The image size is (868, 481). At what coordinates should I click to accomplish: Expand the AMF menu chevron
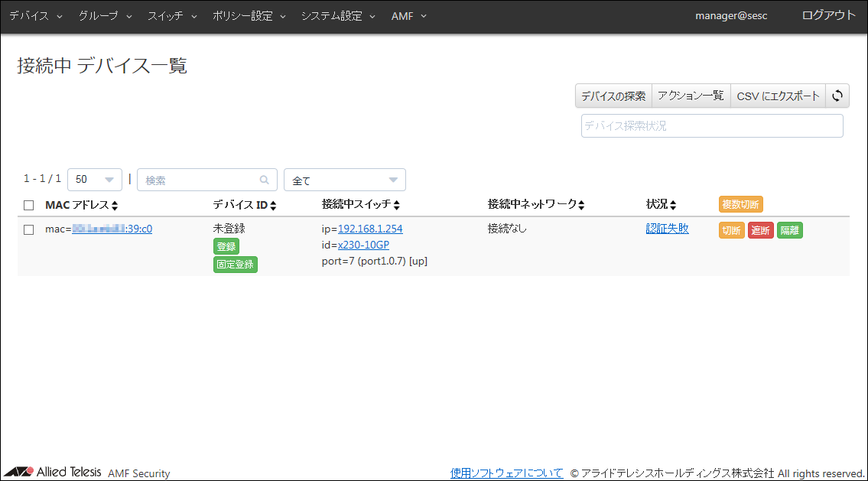click(423, 15)
